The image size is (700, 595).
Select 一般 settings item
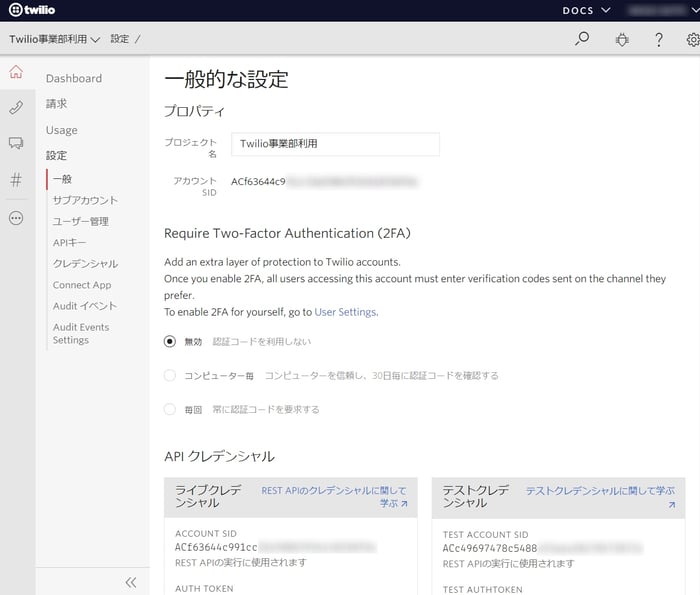[x=62, y=179]
